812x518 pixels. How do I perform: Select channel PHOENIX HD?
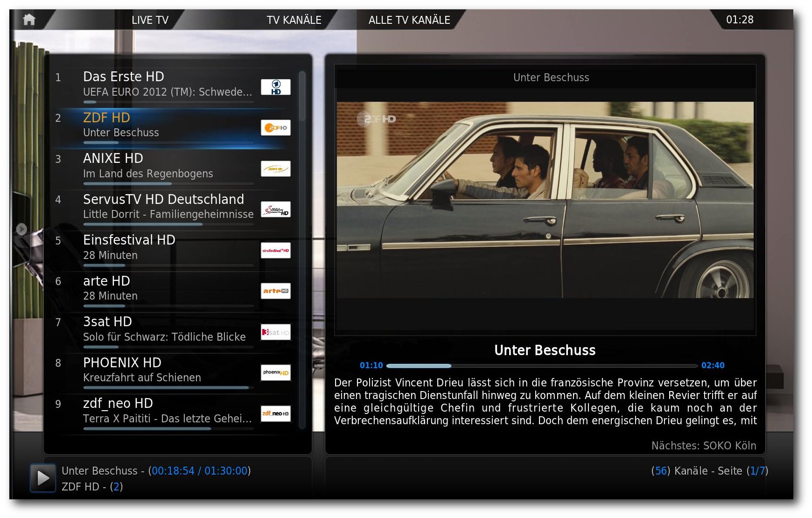pyautogui.click(x=173, y=372)
